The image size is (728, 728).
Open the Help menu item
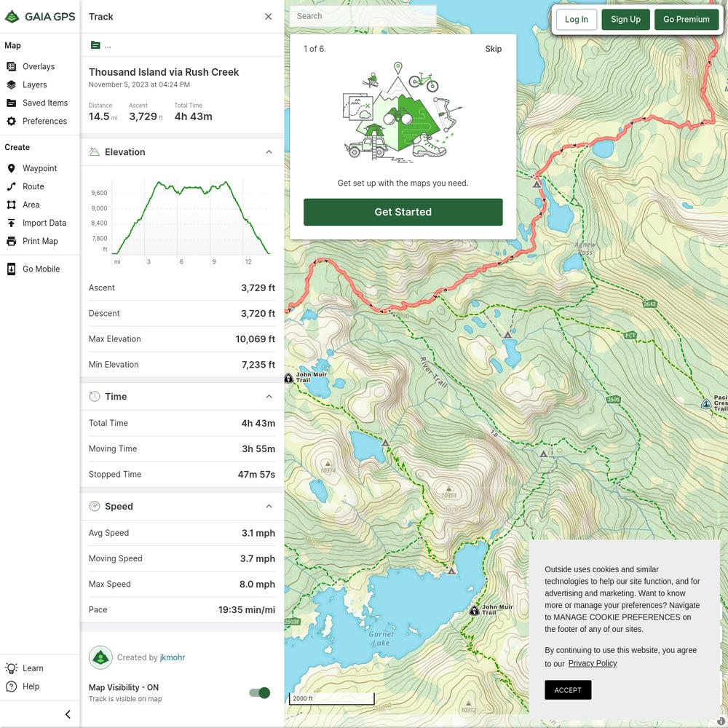pos(23,687)
